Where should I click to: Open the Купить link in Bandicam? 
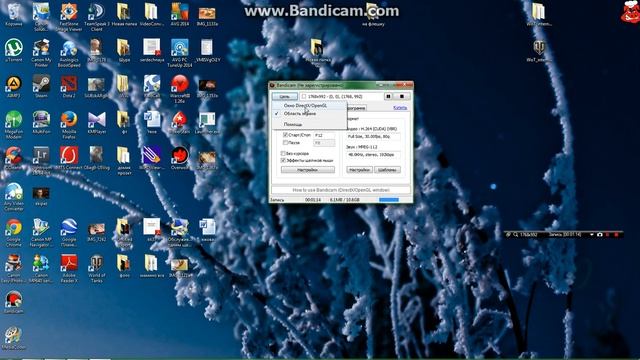pyautogui.click(x=400, y=108)
